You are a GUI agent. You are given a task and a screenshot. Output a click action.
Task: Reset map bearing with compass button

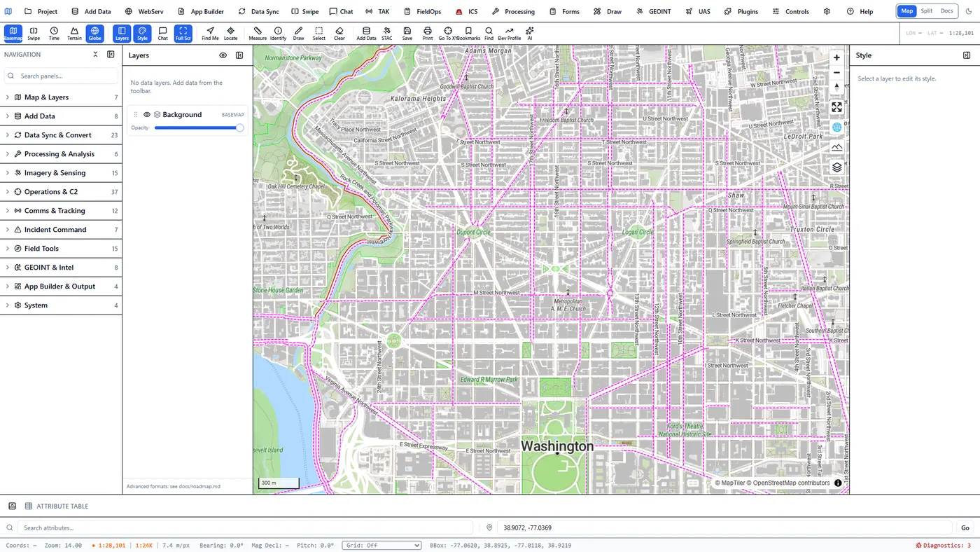pyautogui.click(x=836, y=88)
